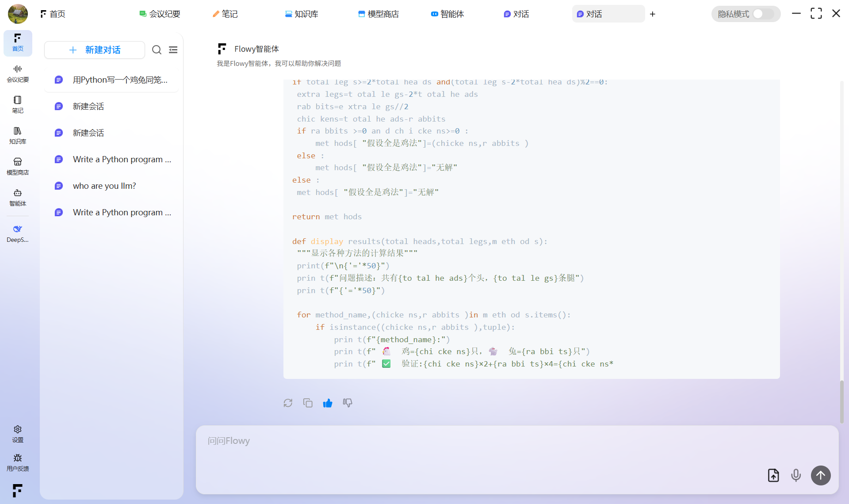Click the microphone voice input icon
The width and height of the screenshot is (849, 504).
point(796,475)
